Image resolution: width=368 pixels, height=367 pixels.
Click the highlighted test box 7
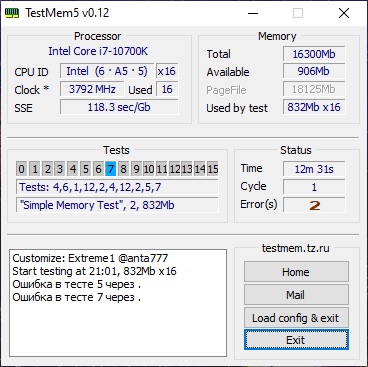111,169
